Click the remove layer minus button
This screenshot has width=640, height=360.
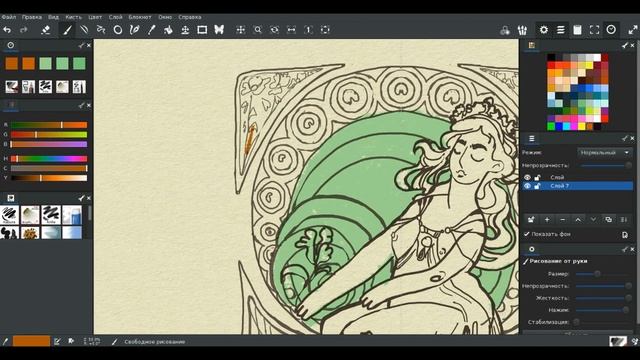coord(562,220)
